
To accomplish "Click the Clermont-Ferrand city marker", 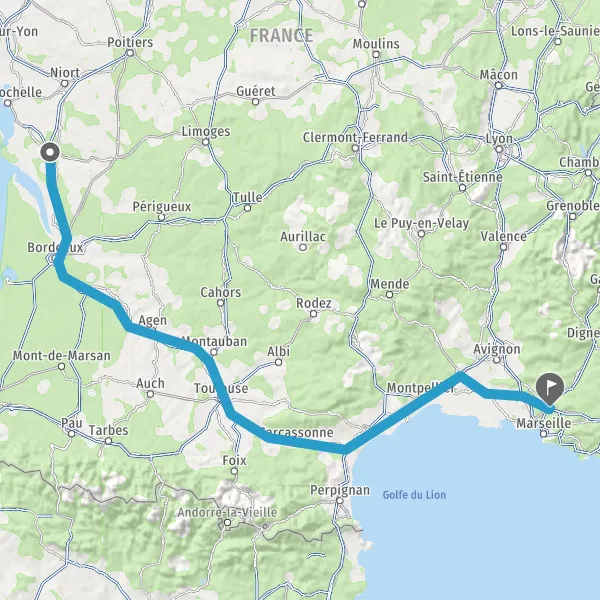I will (355, 148).
